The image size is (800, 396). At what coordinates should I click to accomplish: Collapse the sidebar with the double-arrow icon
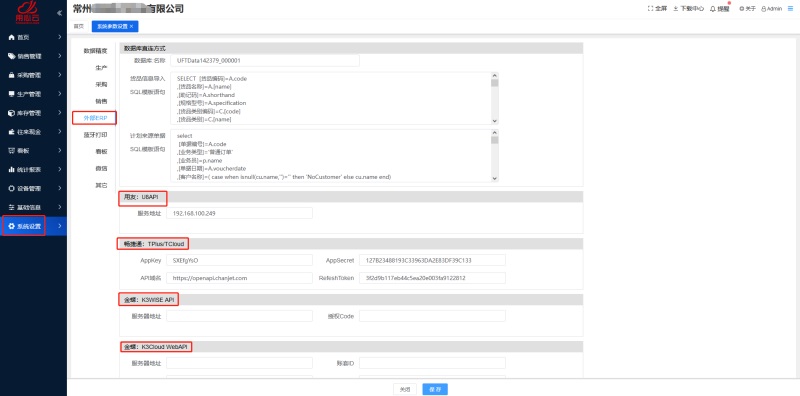pyautogui.click(x=60, y=13)
